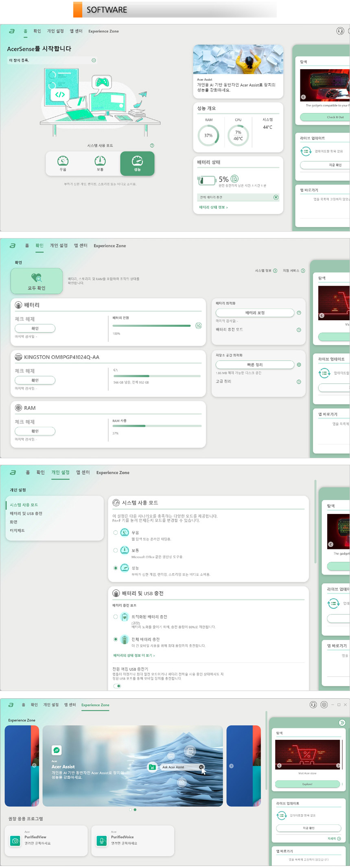Expand the 고급 정리 row arrow

tap(299, 382)
